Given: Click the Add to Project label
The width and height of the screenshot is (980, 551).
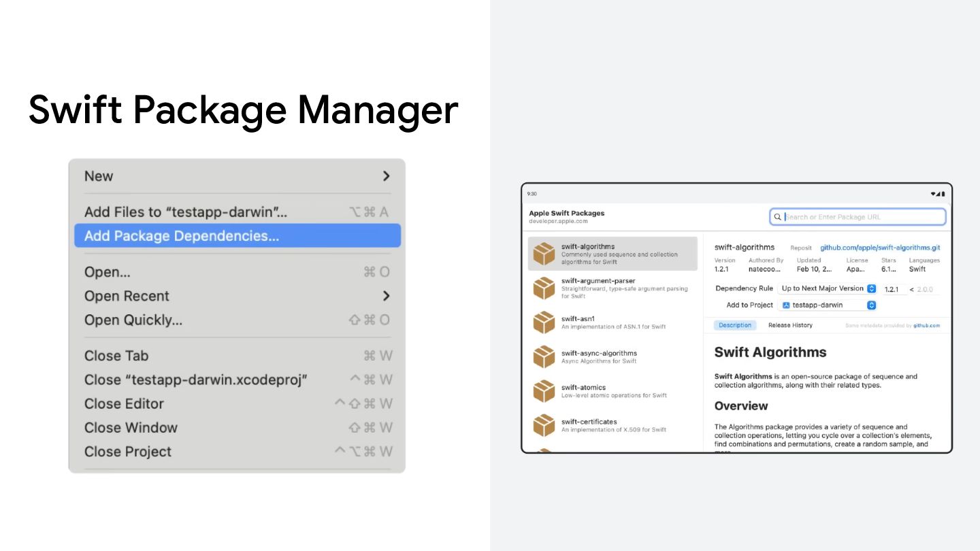Looking at the screenshot, I should pos(750,305).
